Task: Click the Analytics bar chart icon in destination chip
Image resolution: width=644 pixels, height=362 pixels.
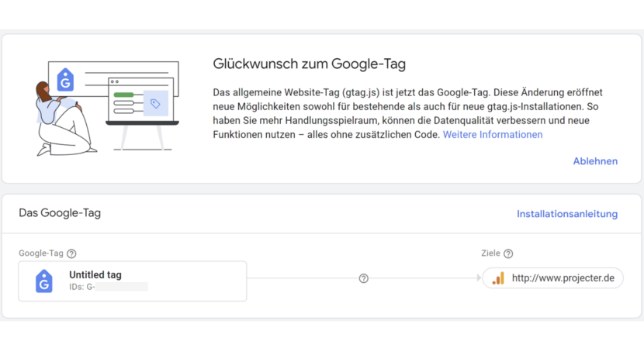Action: pos(498,278)
